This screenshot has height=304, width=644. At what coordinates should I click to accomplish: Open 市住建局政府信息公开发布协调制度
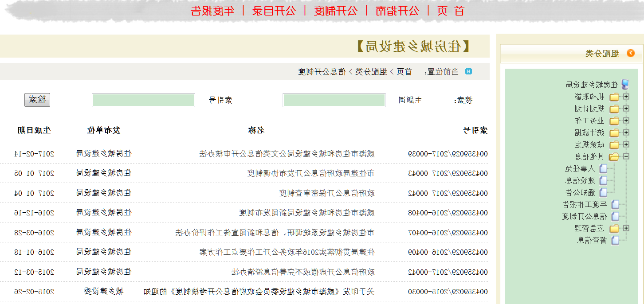click(311, 173)
